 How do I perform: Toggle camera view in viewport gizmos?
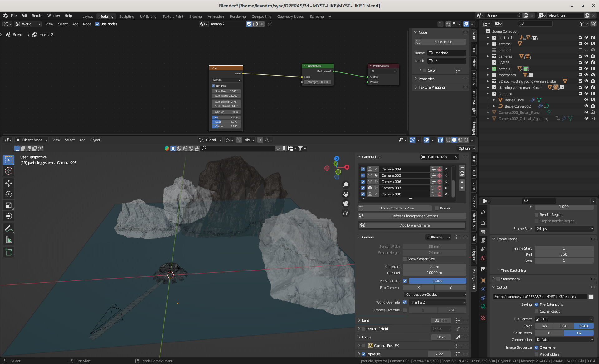point(346,204)
